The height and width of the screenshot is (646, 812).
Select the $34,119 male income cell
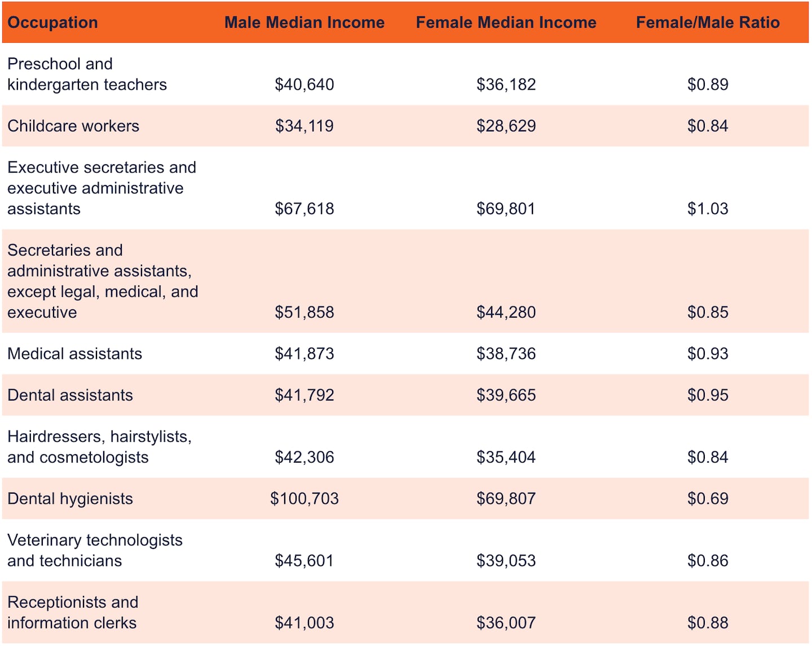[304, 126]
